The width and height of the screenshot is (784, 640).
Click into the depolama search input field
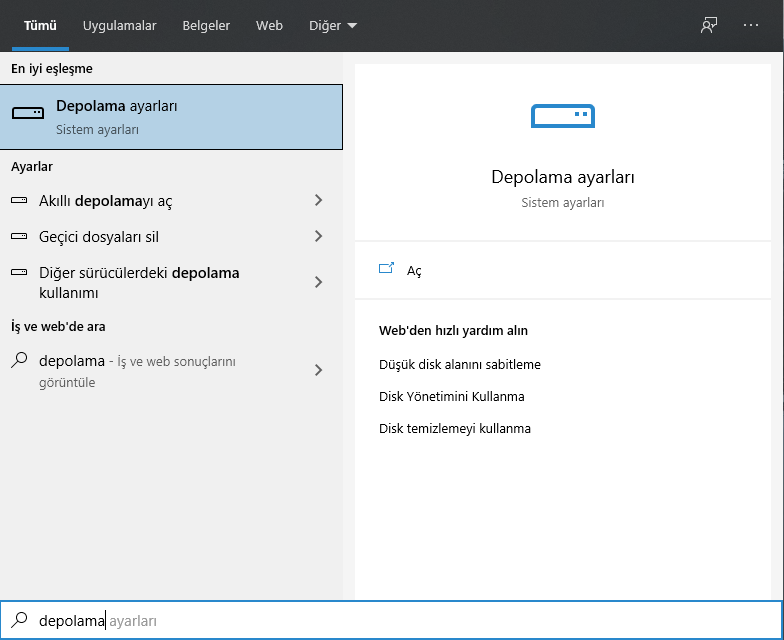[392, 620]
